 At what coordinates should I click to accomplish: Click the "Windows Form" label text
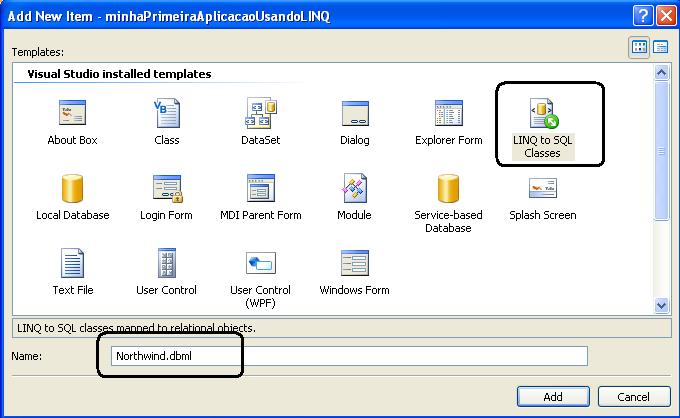(354, 290)
